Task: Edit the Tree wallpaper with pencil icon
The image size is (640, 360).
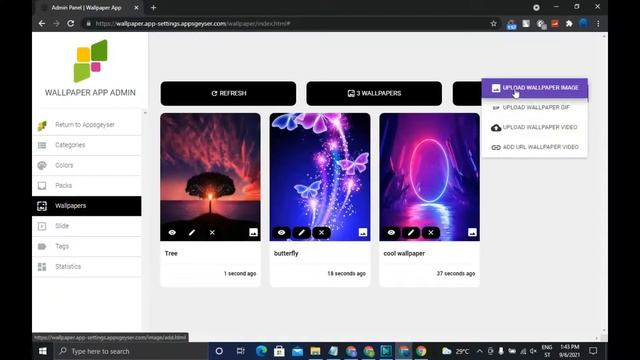Action: 192,233
